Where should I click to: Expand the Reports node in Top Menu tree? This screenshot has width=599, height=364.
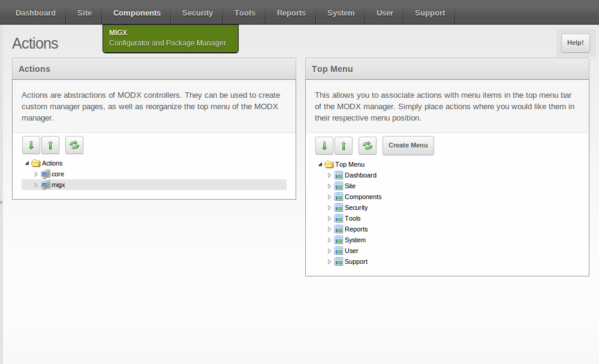tap(329, 229)
